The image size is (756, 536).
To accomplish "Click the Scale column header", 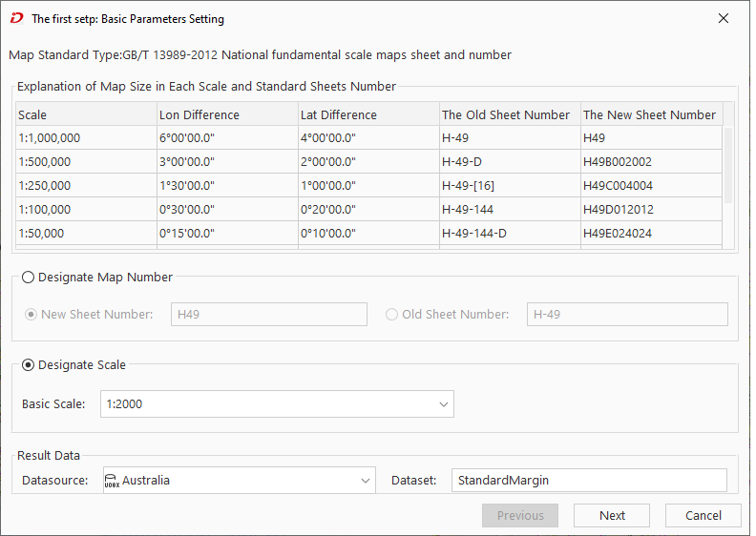I will tap(85, 115).
